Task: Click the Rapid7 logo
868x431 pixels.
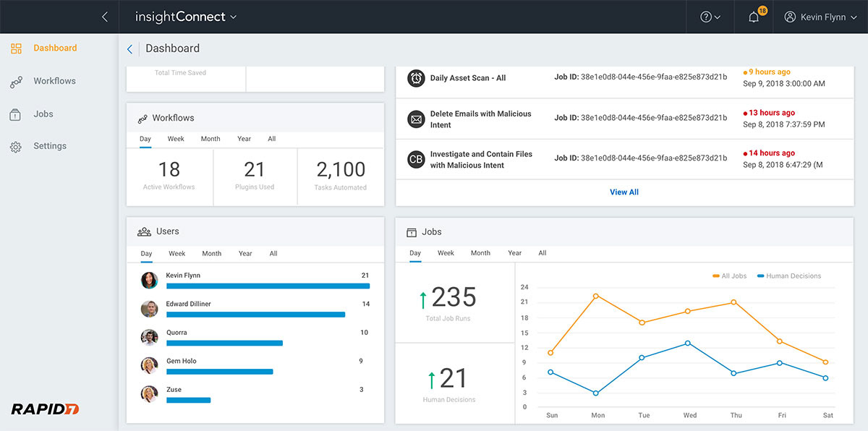Action: [x=45, y=409]
